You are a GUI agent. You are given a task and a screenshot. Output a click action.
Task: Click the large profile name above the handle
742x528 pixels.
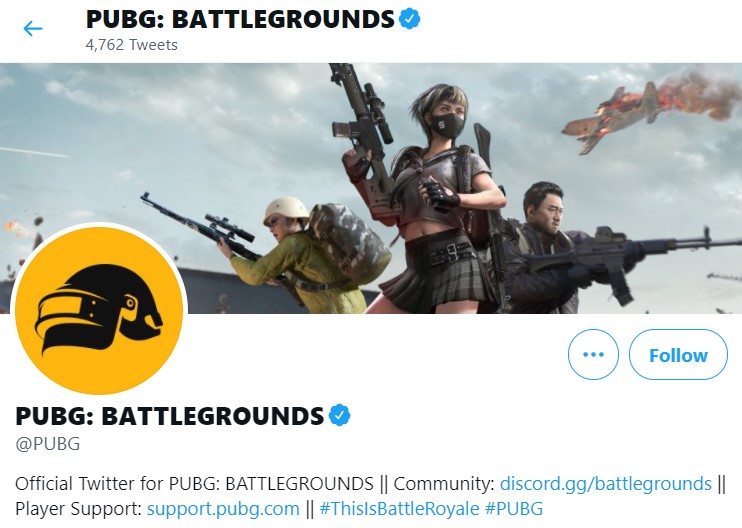170,416
